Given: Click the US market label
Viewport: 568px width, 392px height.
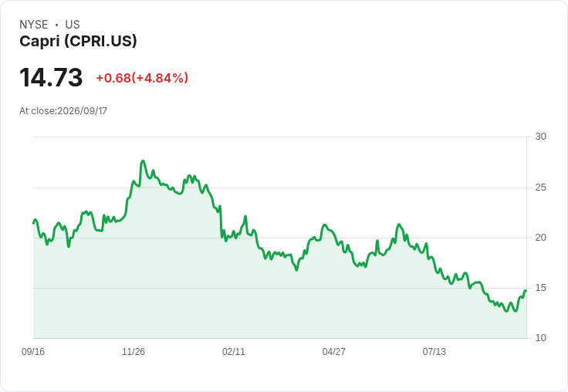Looking at the screenshot, I should point(73,25).
